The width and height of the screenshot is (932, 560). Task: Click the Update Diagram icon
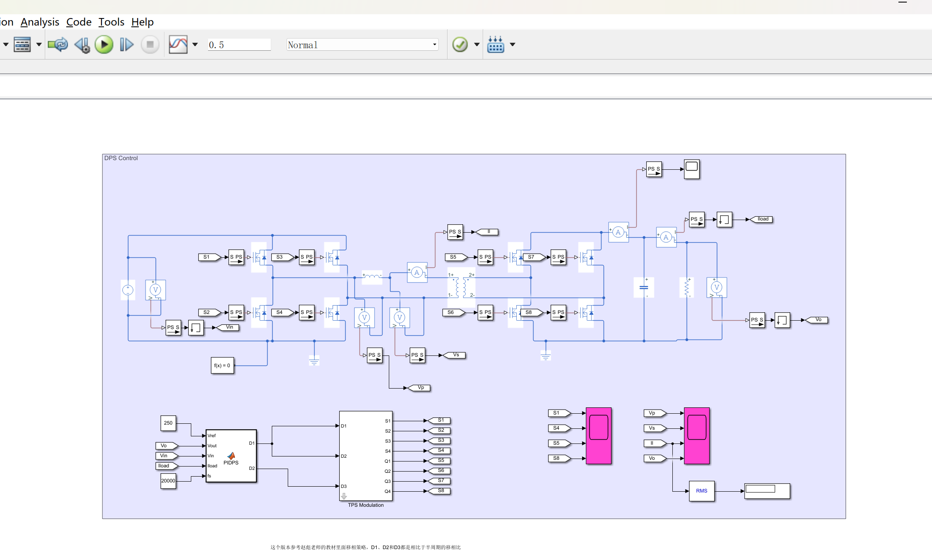[x=58, y=44]
